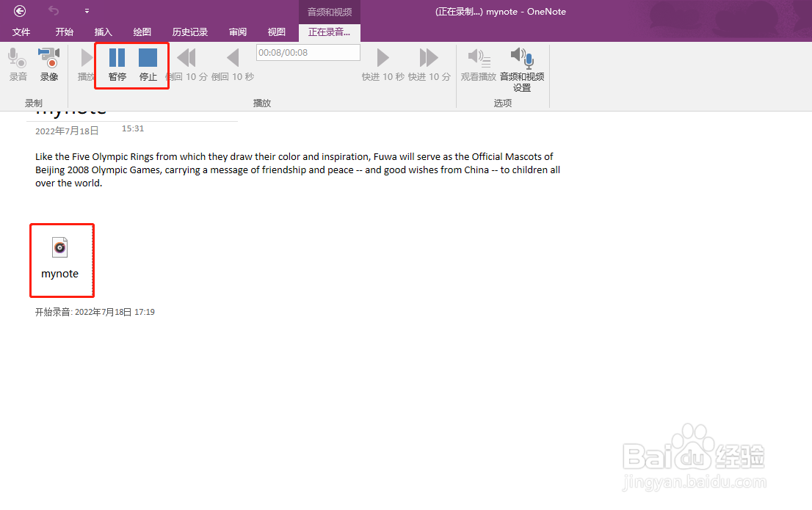The width and height of the screenshot is (812, 510).
Task: Click the 快进 10 秒 fast forward button
Action: [383, 65]
